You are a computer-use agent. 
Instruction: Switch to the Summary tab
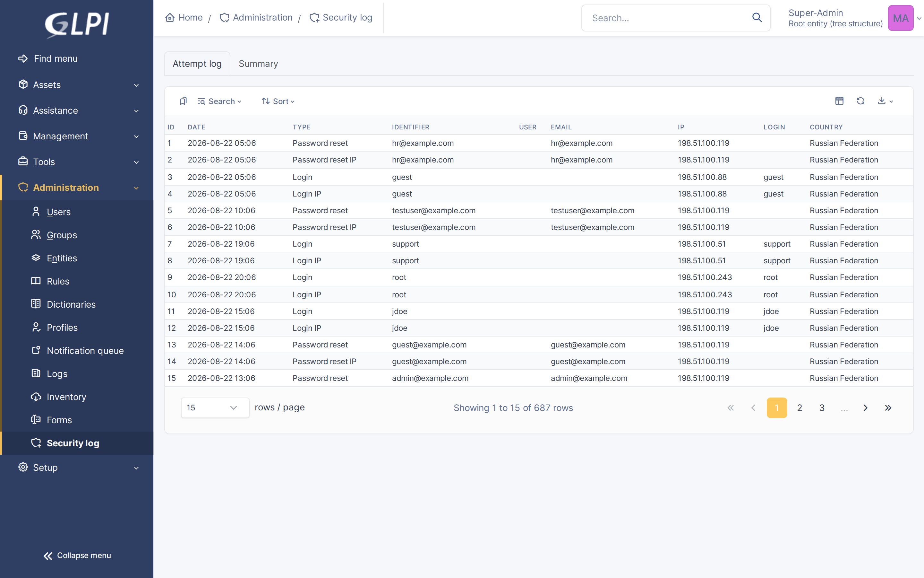259,64
